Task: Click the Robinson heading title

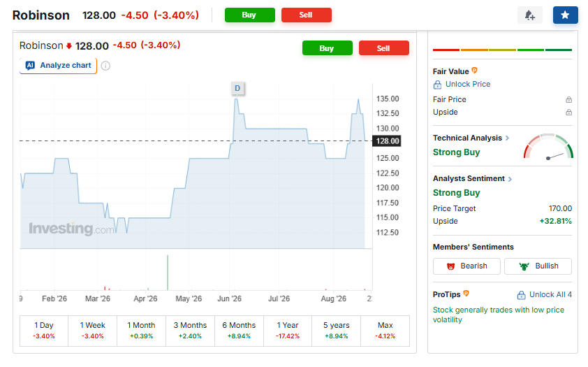Action: point(41,15)
